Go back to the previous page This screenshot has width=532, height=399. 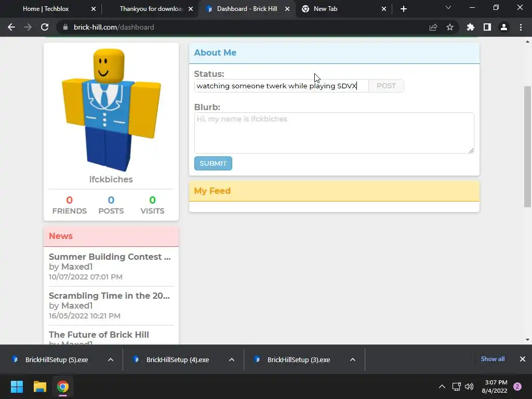(11, 27)
